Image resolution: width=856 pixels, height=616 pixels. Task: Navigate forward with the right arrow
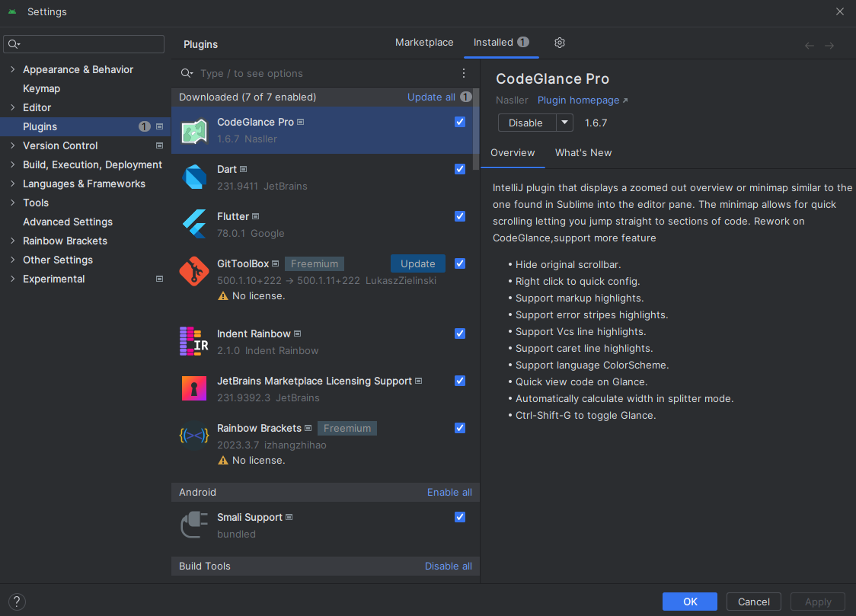tap(829, 46)
